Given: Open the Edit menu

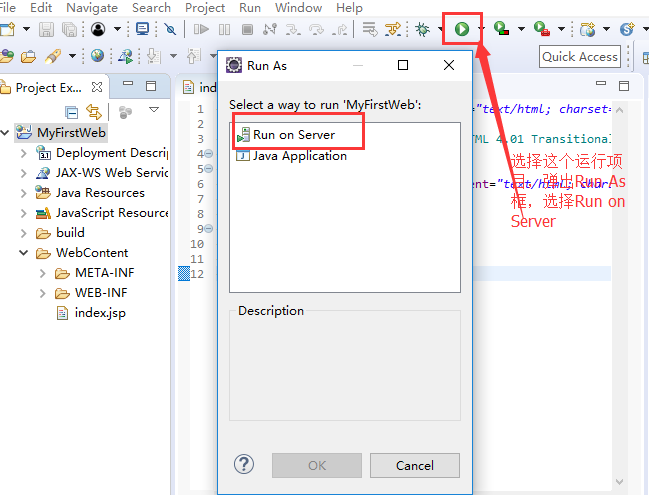Looking at the screenshot, I should (41, 7).
